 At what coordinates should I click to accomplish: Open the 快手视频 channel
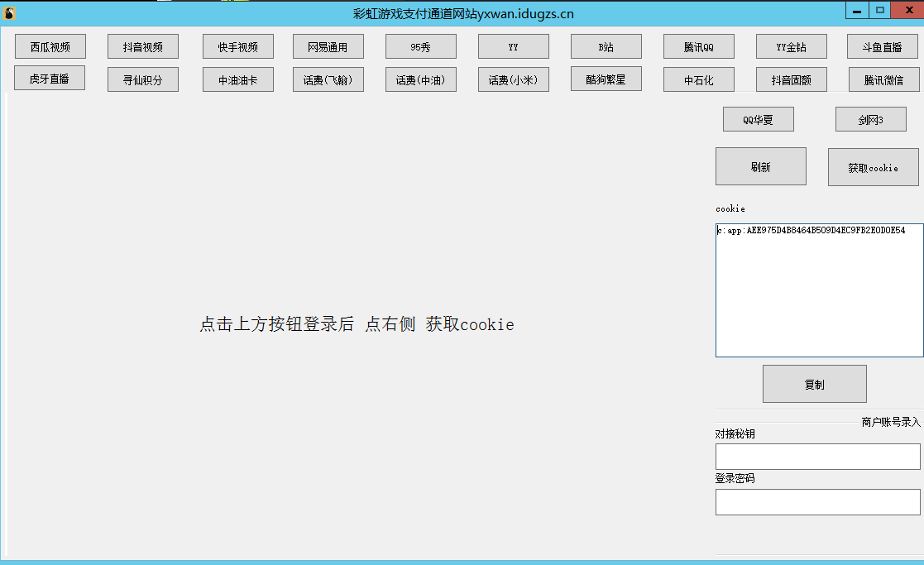tap(238, 46)
